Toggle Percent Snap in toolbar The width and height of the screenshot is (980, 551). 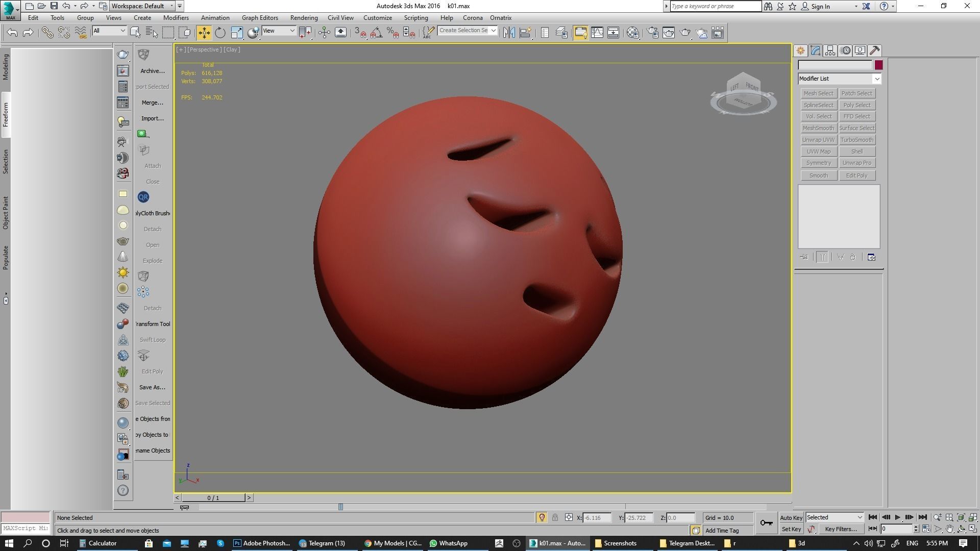pyautogui.click(x=393, y=33)
